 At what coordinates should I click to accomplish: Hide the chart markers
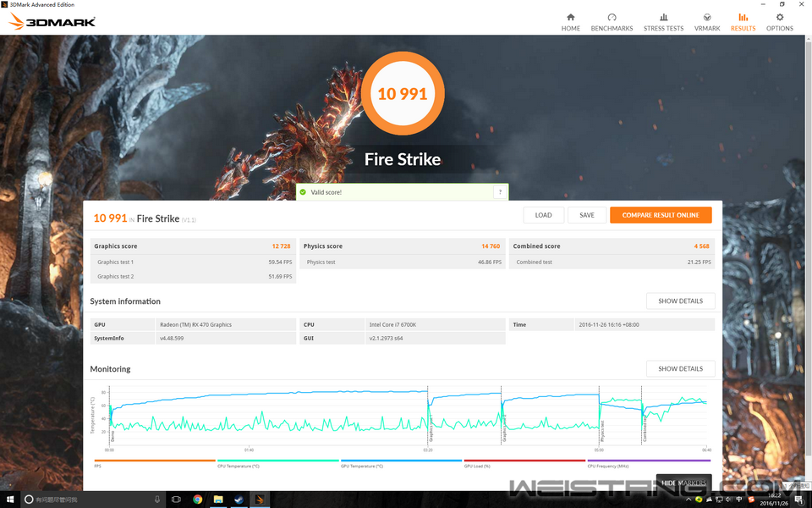(x=683, y=483)
